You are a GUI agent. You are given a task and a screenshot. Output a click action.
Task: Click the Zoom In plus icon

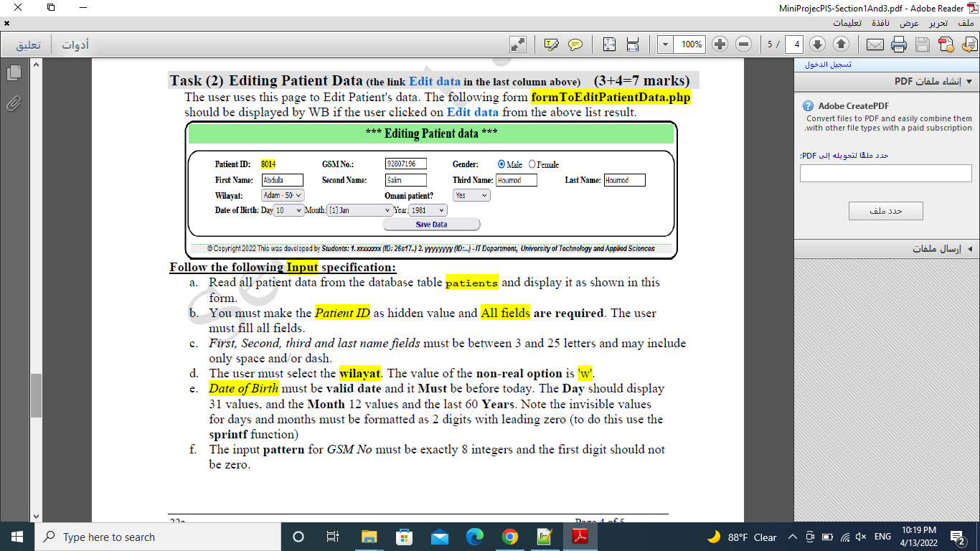point(719,44)
